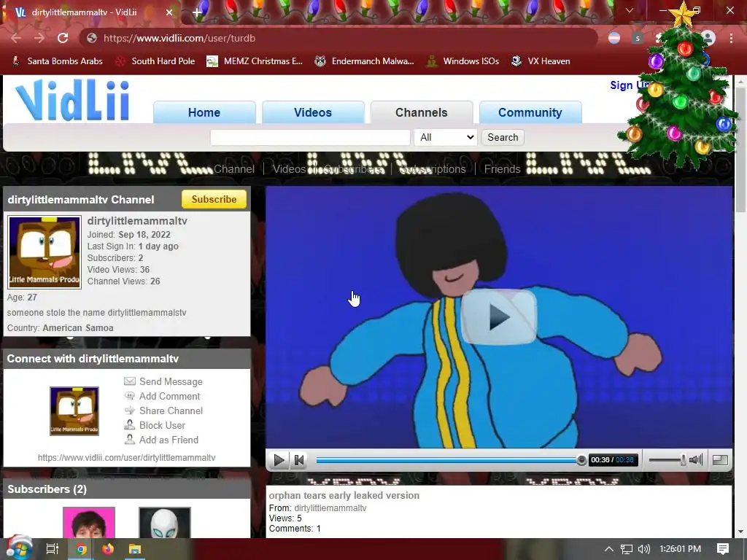Open the MEMZ Christmas bookmark
This screenshot has height=560, width=747.
click(x=255, y=61)
